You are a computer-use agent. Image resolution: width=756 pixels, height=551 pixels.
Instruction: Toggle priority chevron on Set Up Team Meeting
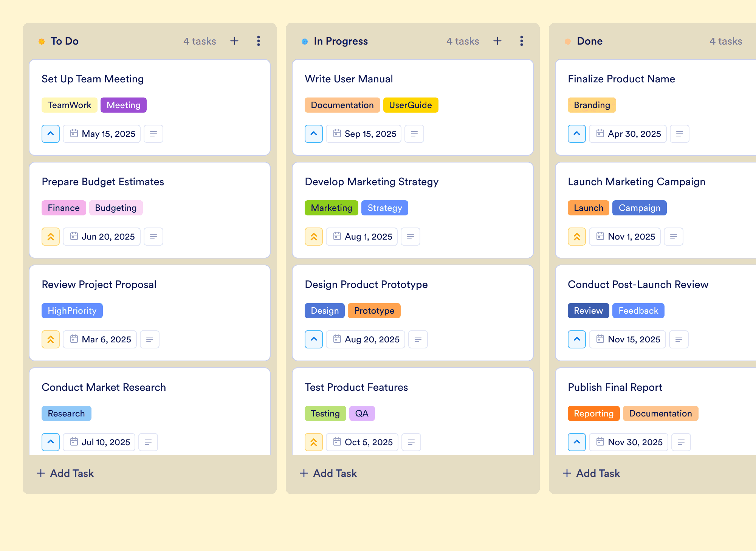pos(51,134)
